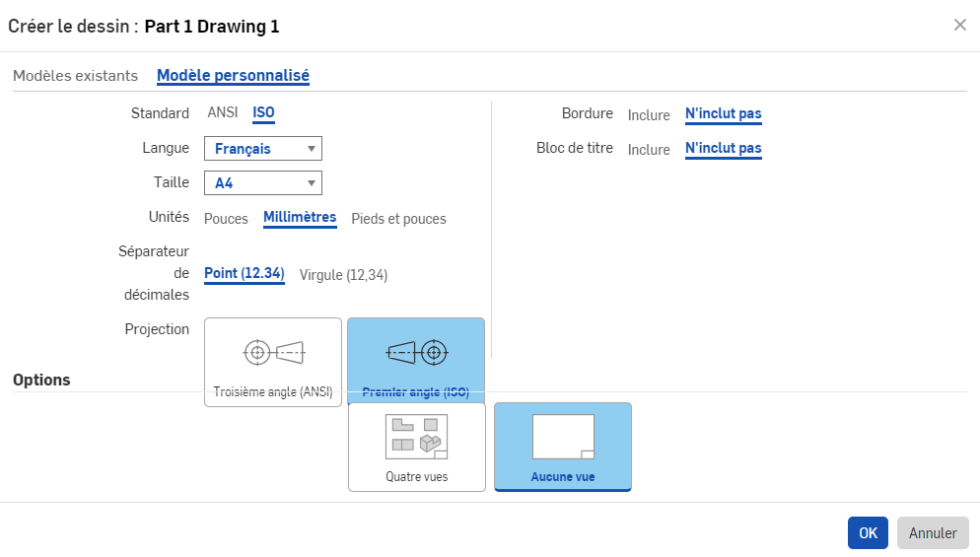
Task: Set standard to ANSI
Action: click(222, 113)
